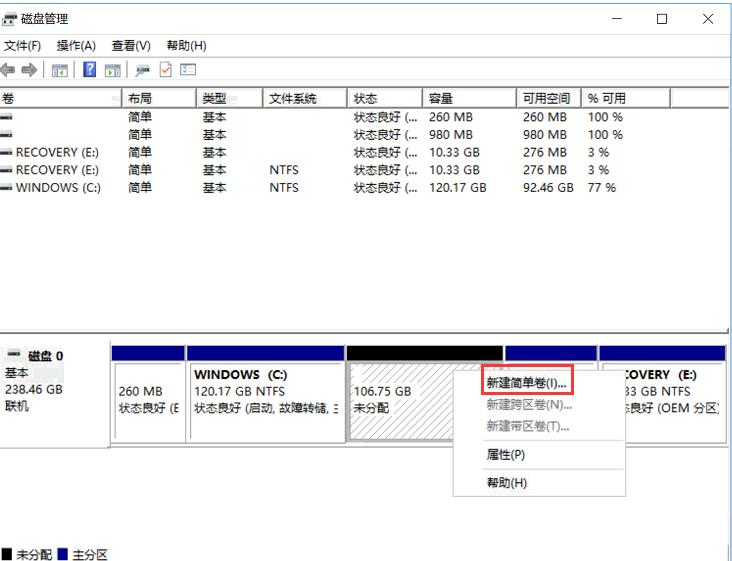Sort by the % 可用 column header
The image size is (732, 561).
[626, 98]
